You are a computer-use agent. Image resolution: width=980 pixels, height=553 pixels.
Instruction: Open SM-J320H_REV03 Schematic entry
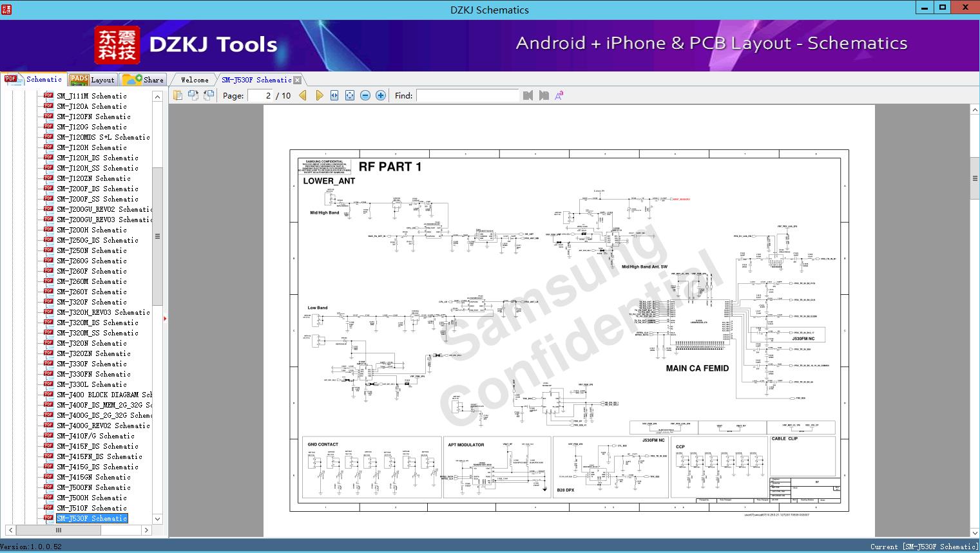103,312
